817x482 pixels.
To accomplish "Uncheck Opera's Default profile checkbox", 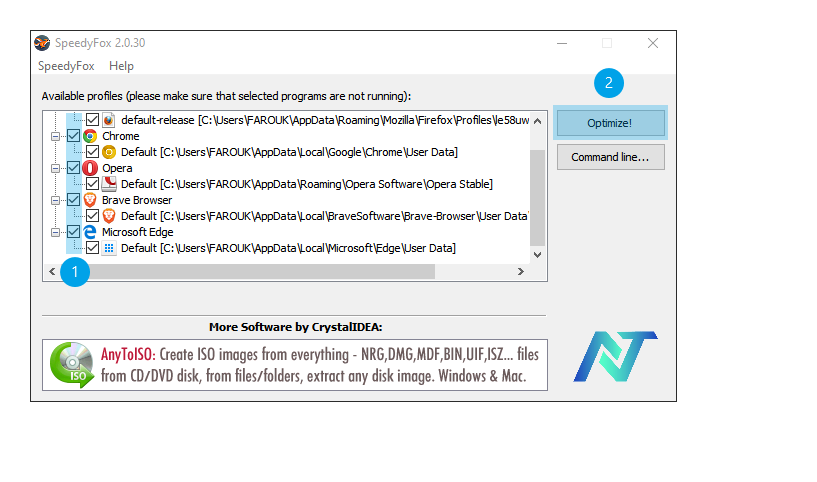I will click(x=92, y=184).
